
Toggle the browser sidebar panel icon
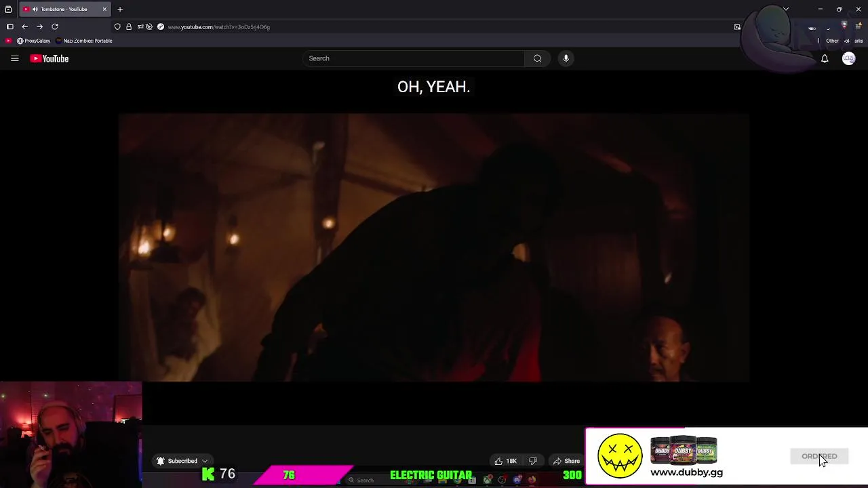9,26
